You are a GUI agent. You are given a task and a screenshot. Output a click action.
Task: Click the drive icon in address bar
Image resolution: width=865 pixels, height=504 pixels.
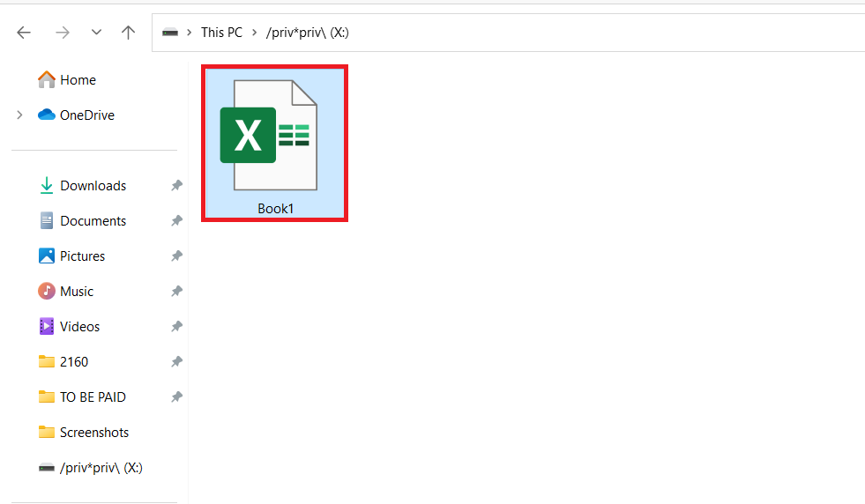[170, 33]
